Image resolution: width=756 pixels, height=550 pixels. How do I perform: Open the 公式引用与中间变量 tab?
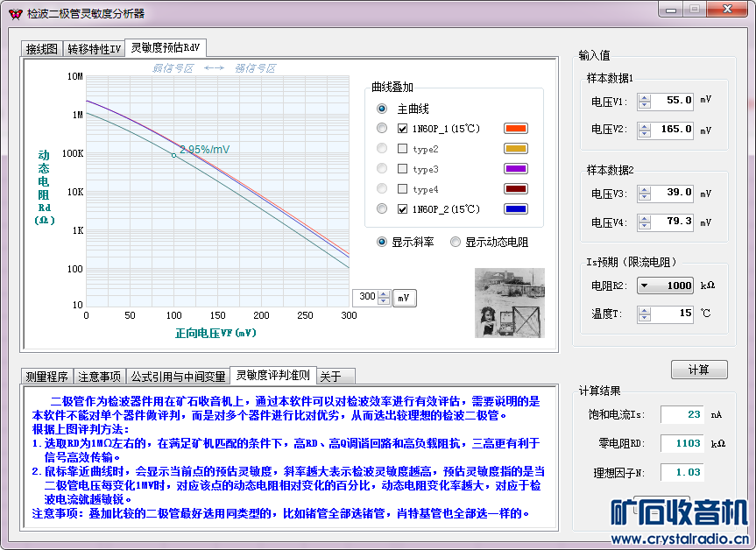pos(178,376)
